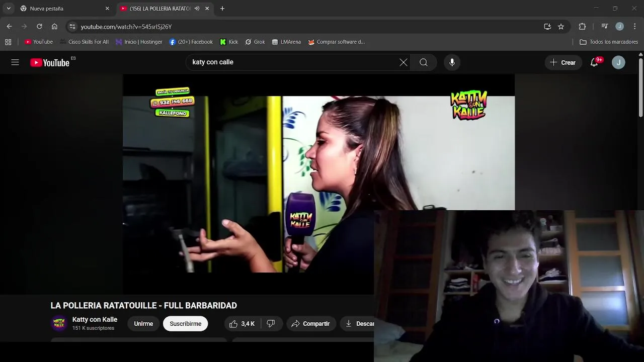Open the browser home page

tap(54, 27)
